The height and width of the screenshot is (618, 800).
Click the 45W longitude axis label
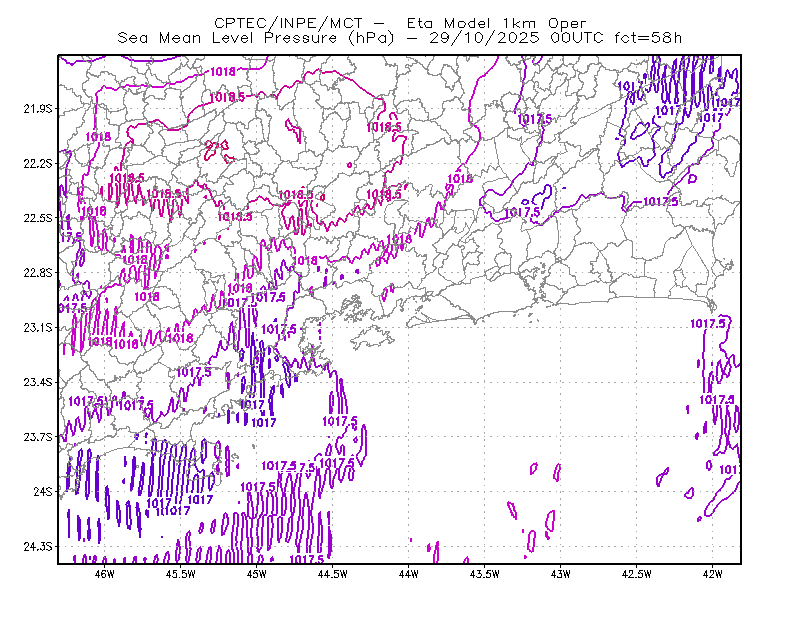point(257,574)
